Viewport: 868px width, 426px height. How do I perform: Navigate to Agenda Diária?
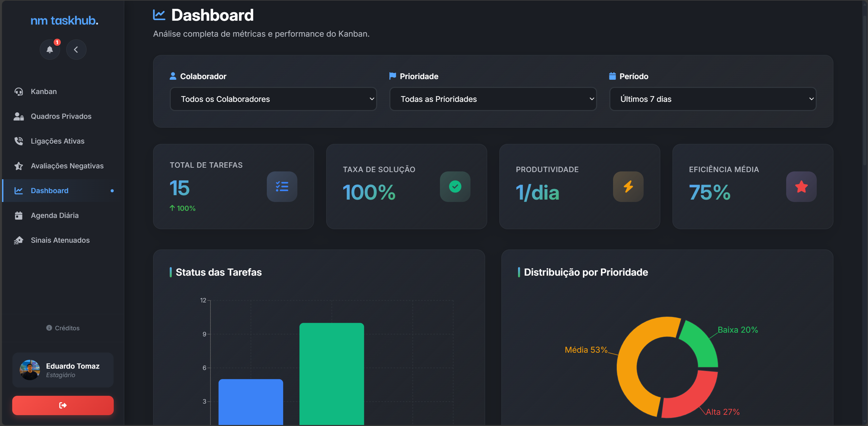tap(55, 216)
